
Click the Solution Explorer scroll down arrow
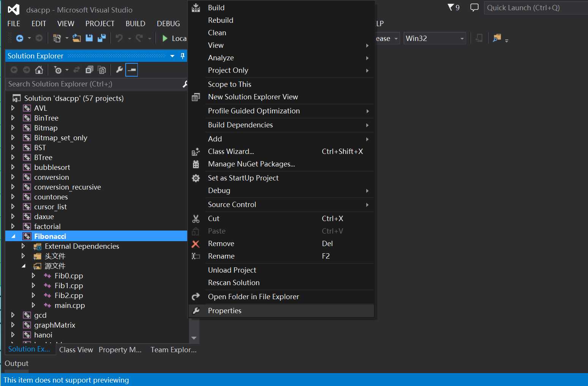pyautogui.click(x=194, y=338)
